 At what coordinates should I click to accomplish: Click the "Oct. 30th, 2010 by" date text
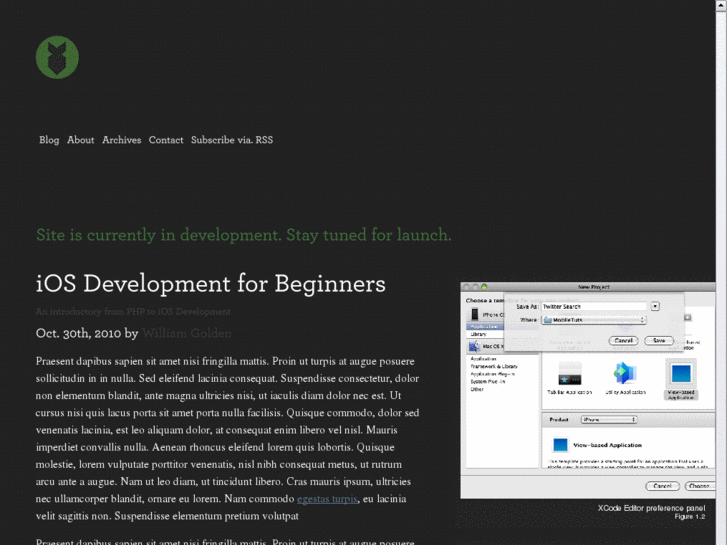[x=87, y=333]
